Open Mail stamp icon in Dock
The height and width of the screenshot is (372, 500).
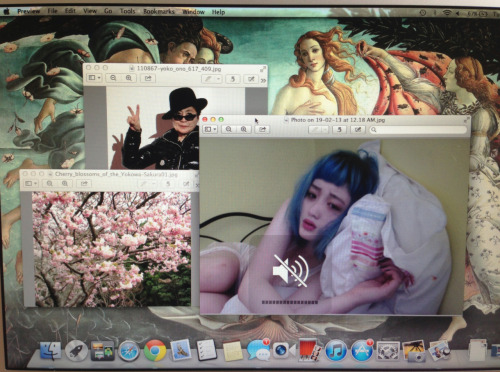(180, 350)
